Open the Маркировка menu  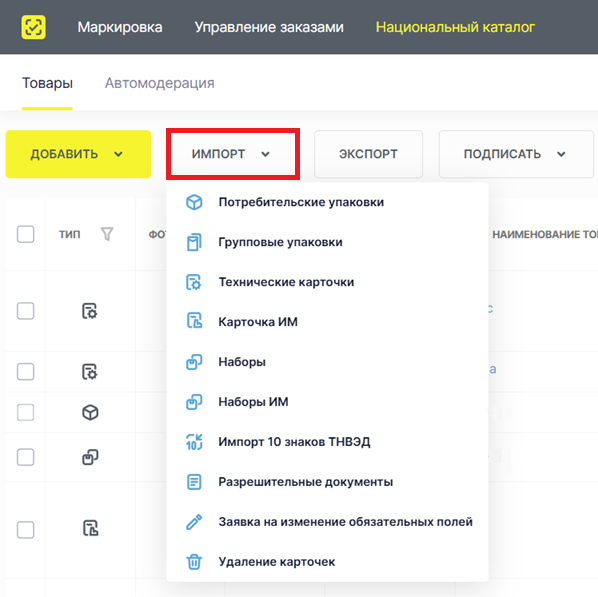(120, 27)
